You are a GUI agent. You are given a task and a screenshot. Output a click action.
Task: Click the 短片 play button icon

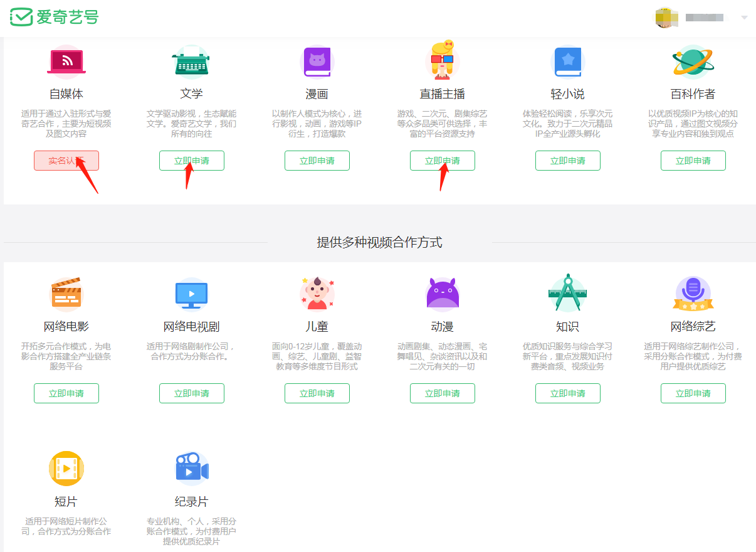click(x=66, y=468)
